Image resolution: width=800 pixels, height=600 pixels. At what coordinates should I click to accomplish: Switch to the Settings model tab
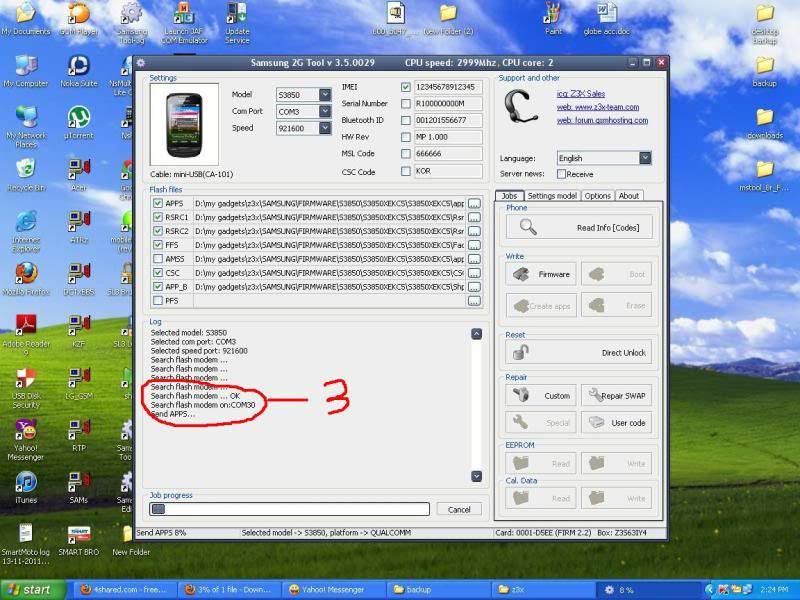[x=552, y=196]
